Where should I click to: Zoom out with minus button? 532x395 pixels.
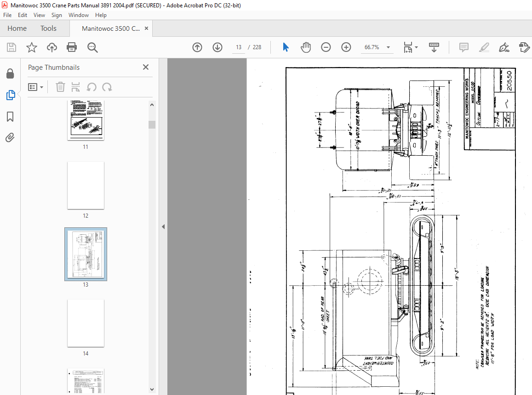[x=326, y=47]
